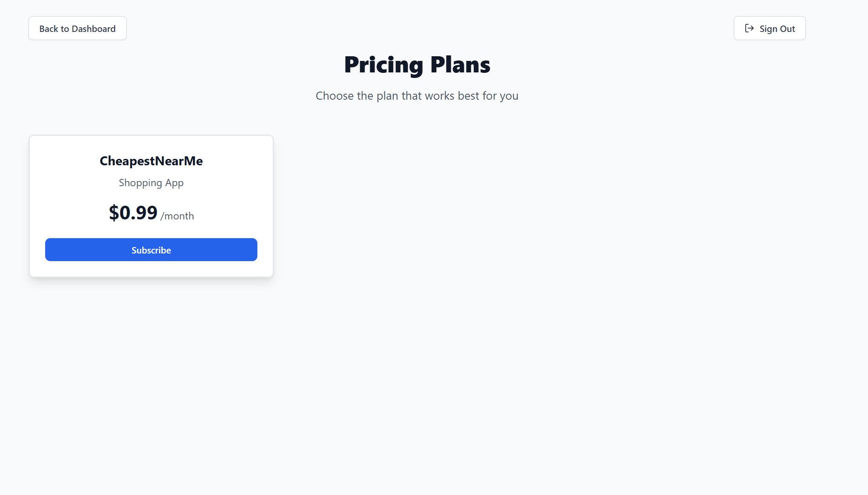Go back to the Dashboard
868x495 pixels.
[x=77, y=29]
